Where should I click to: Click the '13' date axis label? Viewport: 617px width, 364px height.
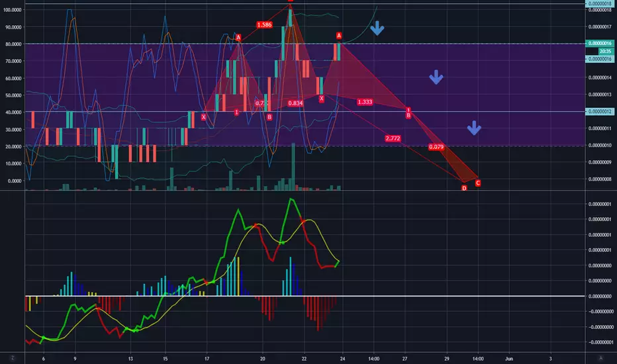[130, 359]
